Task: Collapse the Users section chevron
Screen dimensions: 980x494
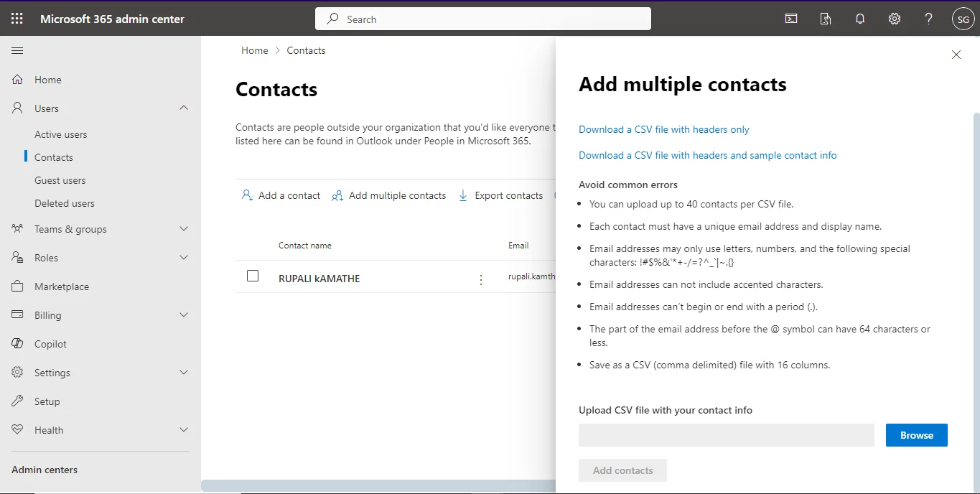Action: click(x=184, y=108)
